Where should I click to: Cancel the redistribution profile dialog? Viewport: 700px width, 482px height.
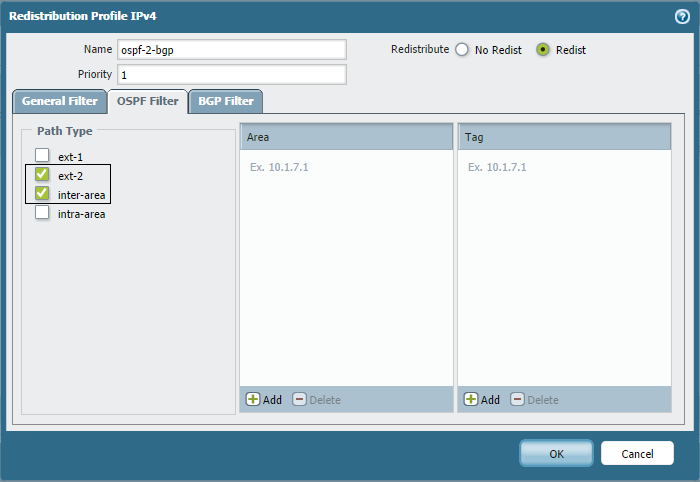pyautogui.click(x=637, y=453)
